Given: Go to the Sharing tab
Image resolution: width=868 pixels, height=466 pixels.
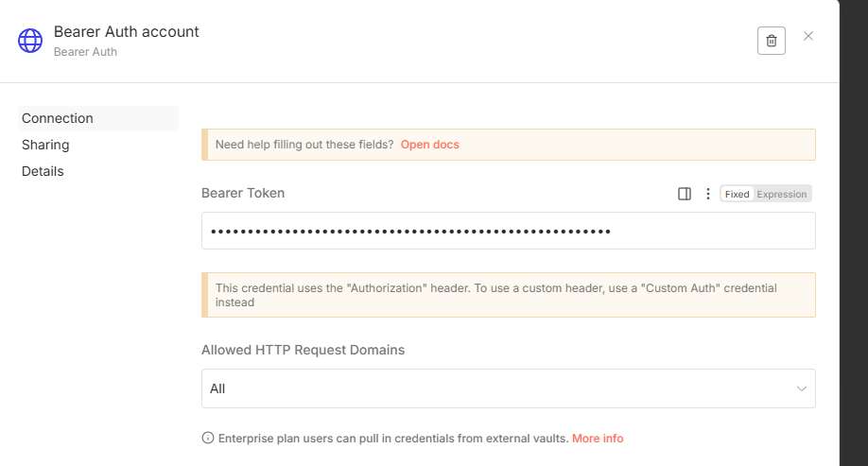Looking at the screenshot, I should pos(45,145).
